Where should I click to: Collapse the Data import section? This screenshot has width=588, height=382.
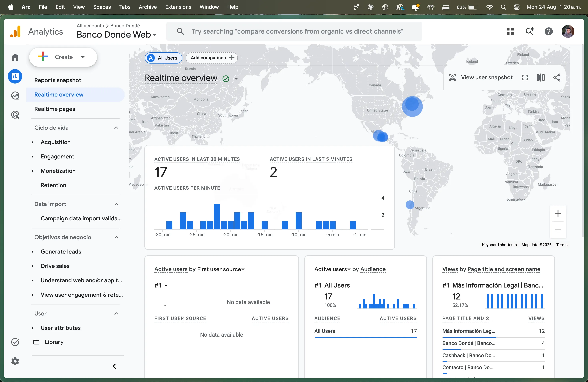(116, 204)
